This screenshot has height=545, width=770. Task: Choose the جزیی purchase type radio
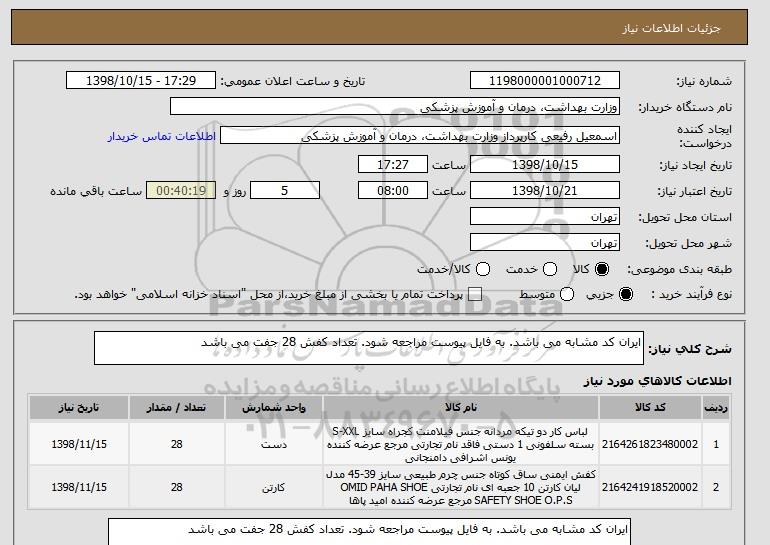626,294
